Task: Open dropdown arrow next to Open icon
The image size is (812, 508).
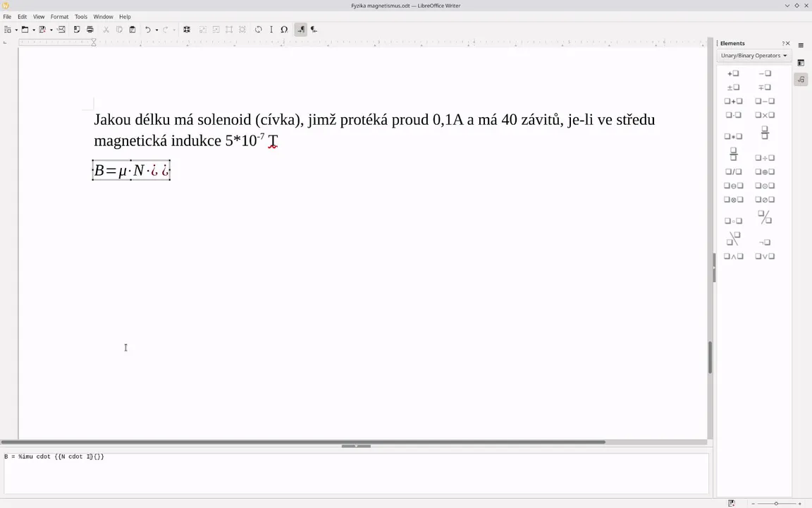Action: pos(34,30)
